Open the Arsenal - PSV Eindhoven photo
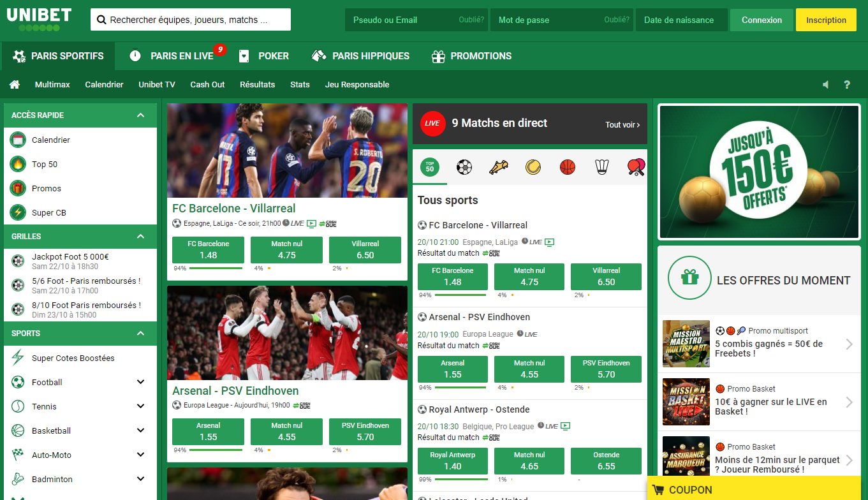Viewport: 868px width, 500px height. click(x=287, y=333)
